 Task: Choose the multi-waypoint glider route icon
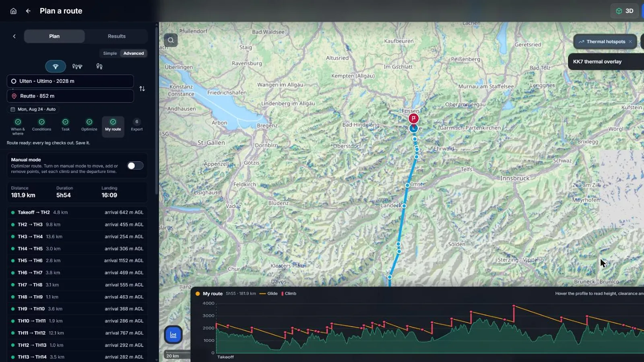(77, 66)
